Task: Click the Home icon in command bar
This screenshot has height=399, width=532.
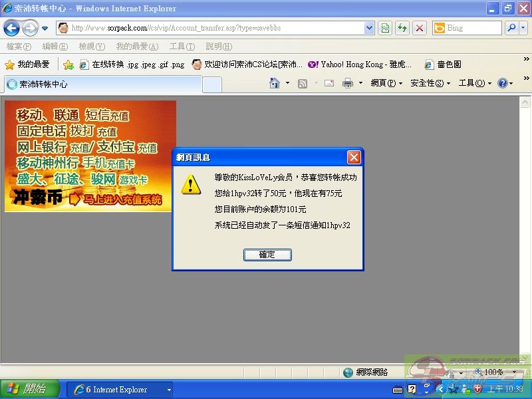Action: (x=274, y=83)
